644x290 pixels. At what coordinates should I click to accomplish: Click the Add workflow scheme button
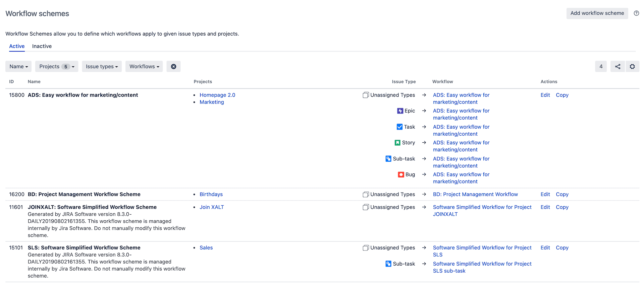597,13
